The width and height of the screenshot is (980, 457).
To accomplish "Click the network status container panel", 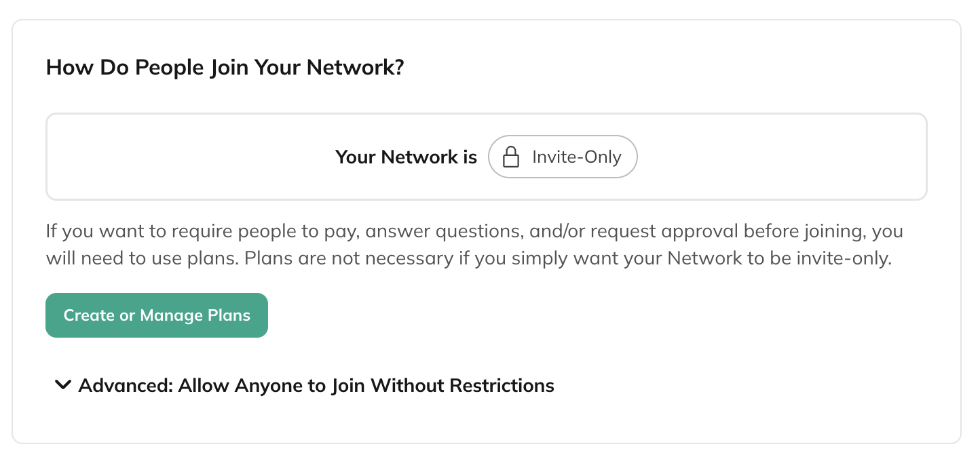I will [x=486, y=156].
